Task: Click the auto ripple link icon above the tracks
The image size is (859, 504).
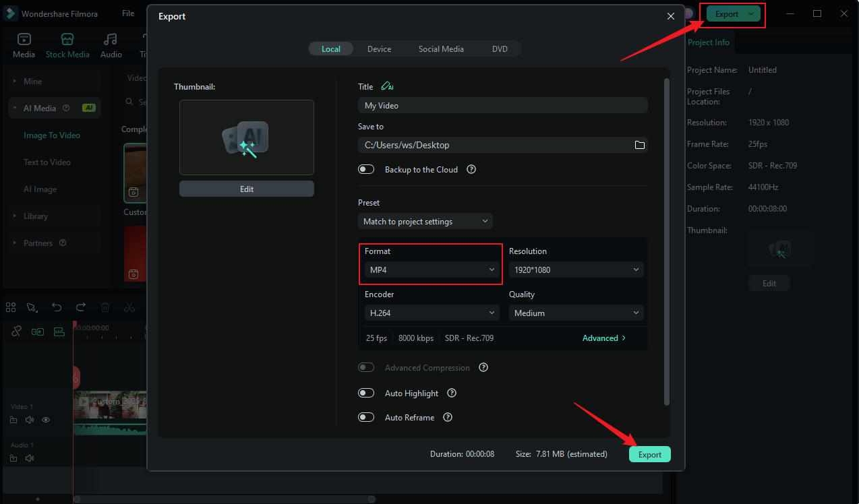Action: tap(38, 331)
